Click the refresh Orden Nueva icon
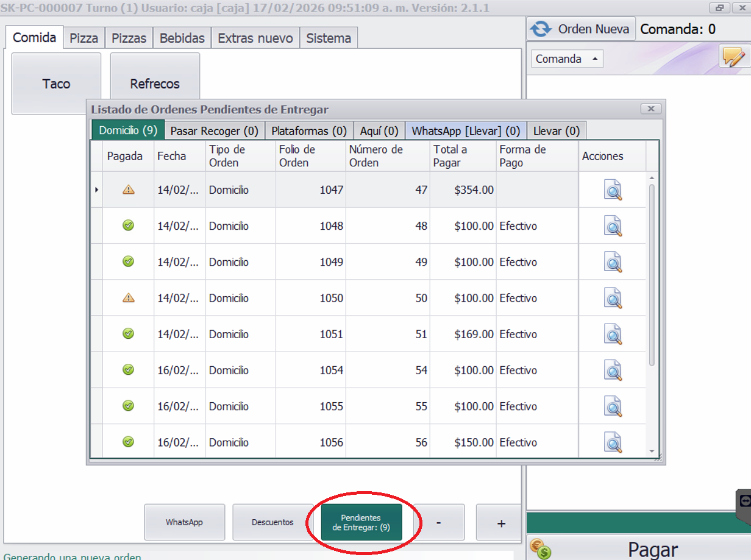Viewport: 751px width, 560px height. [x=540, y=29]
